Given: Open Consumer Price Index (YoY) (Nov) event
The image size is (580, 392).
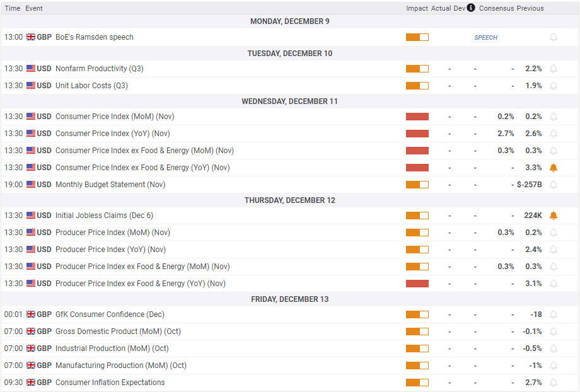Looking at the screenshot, I should pyautogui.click(x=112, y=134).
